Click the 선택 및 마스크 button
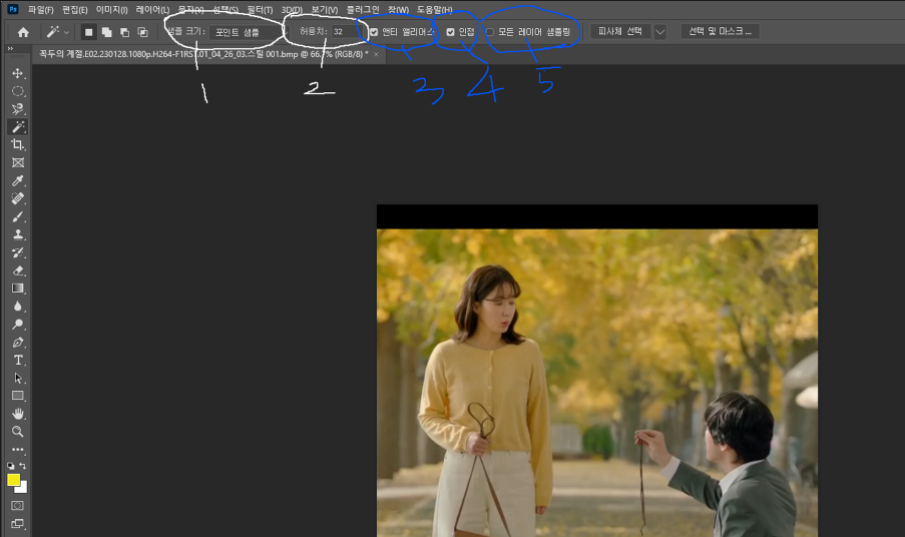 (720, 32)
